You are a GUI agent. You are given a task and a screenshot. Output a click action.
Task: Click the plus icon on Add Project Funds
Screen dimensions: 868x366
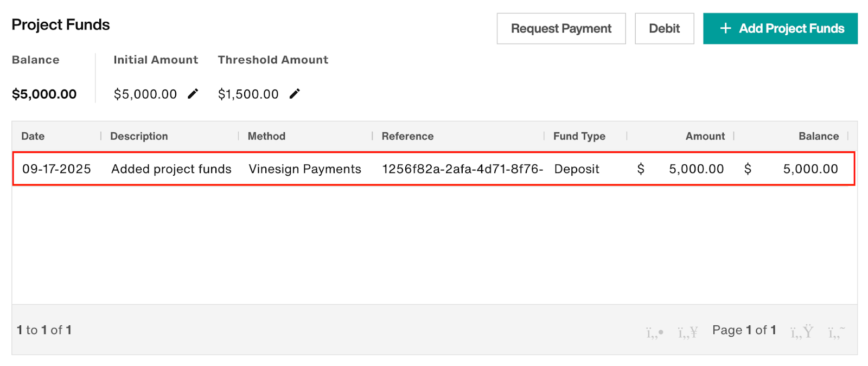tap(725, 28)
